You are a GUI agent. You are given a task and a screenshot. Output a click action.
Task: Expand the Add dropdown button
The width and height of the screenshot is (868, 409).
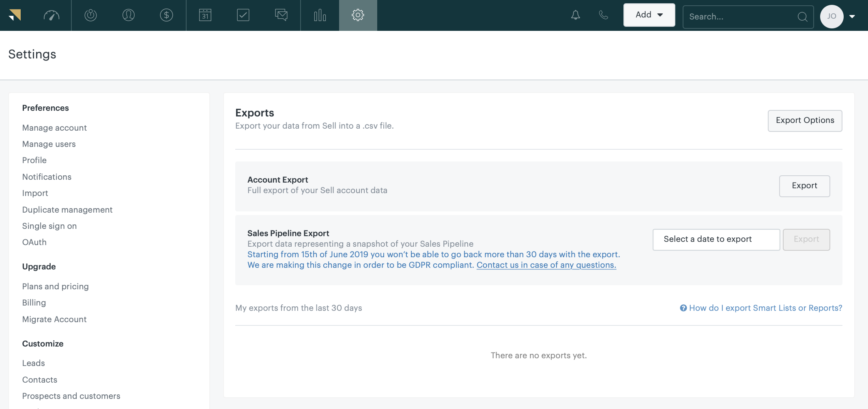[x=649, y=15]
